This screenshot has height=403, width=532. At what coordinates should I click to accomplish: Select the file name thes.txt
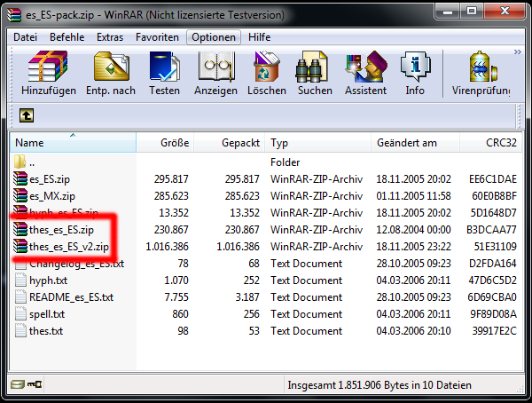point(46,331)
